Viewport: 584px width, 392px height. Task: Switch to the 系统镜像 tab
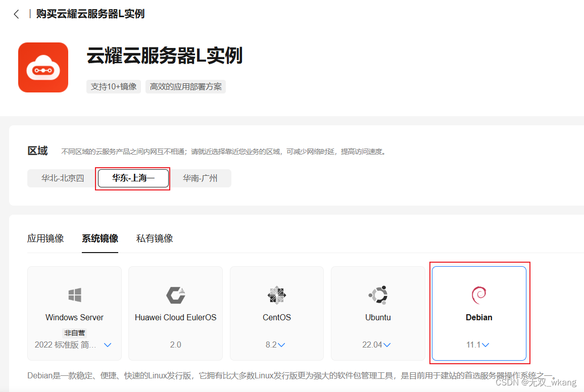(100, 238)
